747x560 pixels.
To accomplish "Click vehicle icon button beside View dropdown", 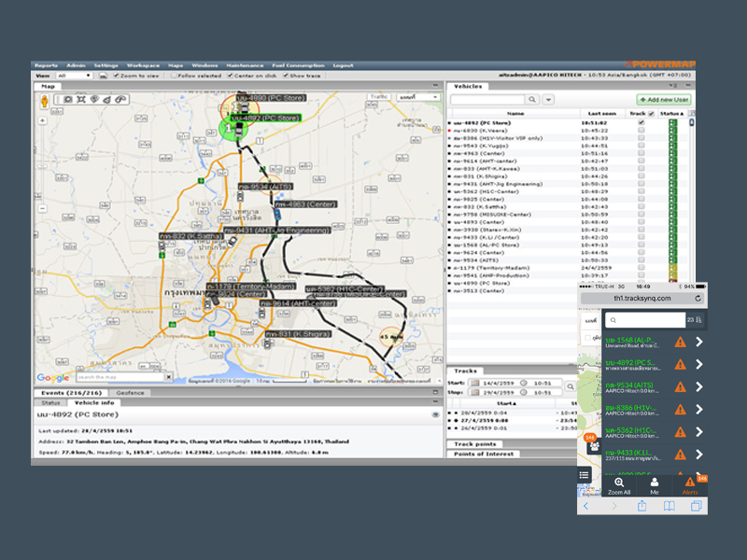I will (x=103, y=76).
